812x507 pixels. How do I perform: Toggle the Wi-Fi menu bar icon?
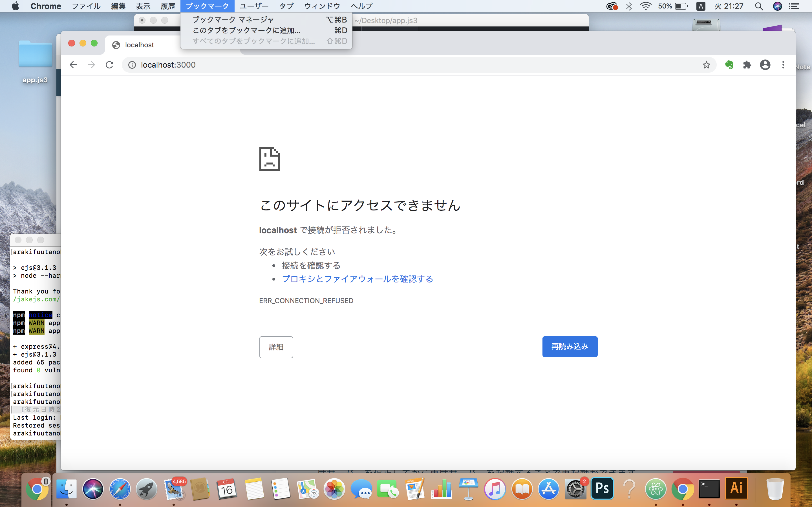pyautogui.click(x=644, y=6)
